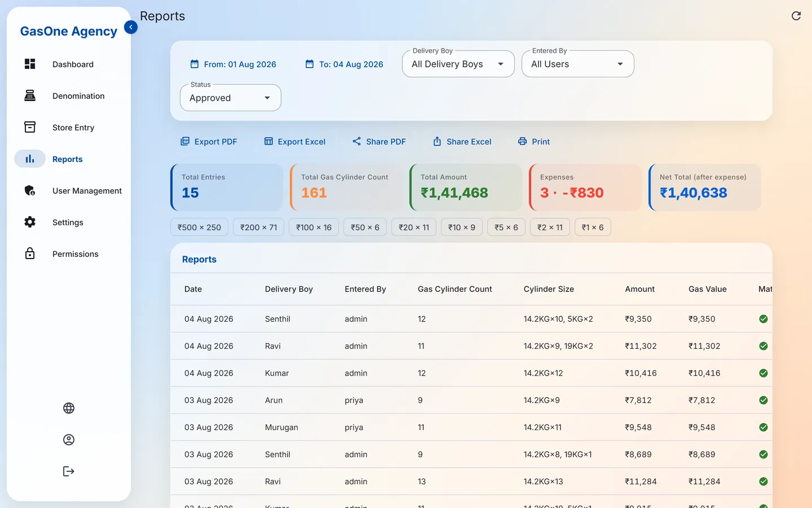
Task: Click the Permissions lock icon
Action: coord(30,253)
